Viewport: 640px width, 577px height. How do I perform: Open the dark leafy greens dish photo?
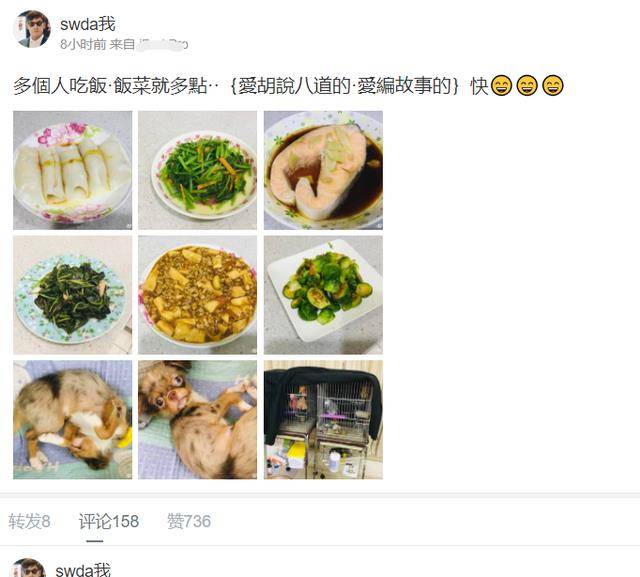click(x=73, y=295)
